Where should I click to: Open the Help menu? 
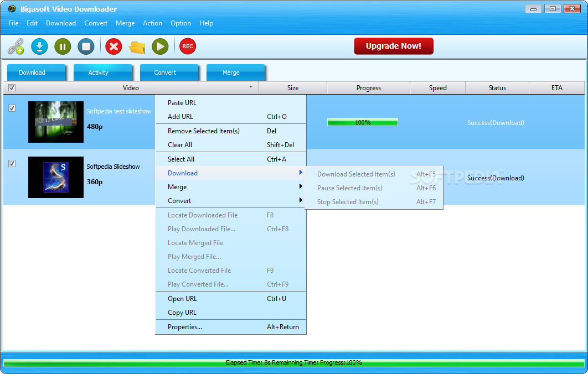(207, 23)
